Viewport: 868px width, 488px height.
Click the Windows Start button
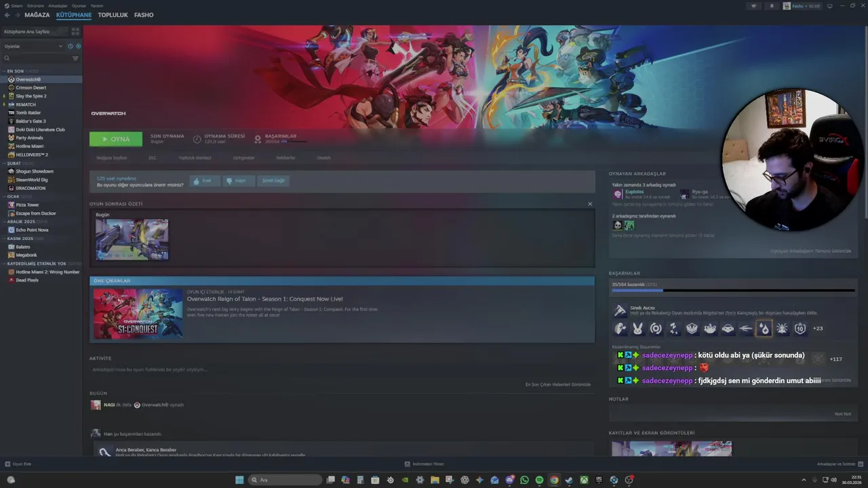tap(239, 480)
